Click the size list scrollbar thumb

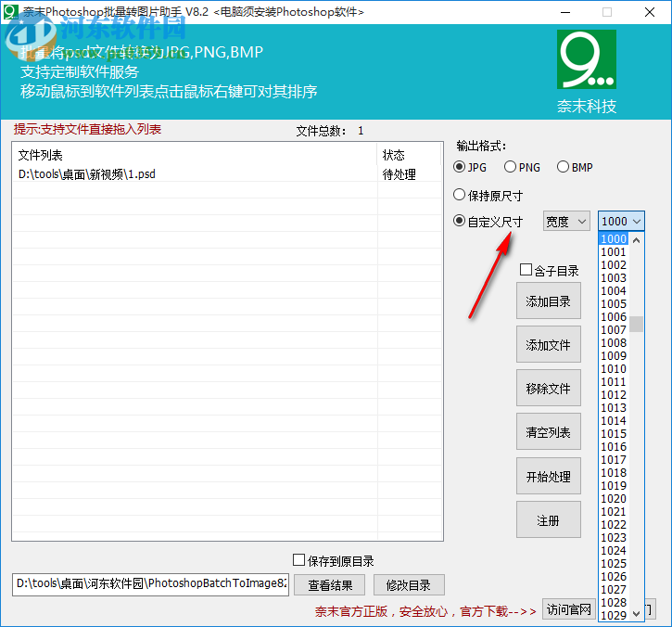[637, 325]
